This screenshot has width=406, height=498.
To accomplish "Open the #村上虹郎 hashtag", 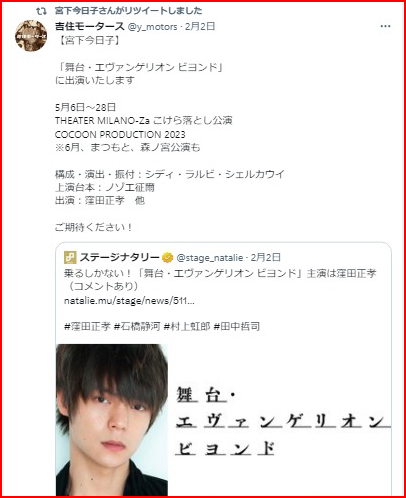I will coord(187,326).
